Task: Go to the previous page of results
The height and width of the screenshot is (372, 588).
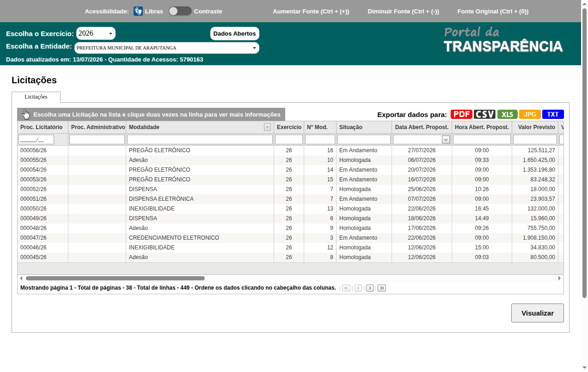Action: pyautogui.click(x=358, y=288)
